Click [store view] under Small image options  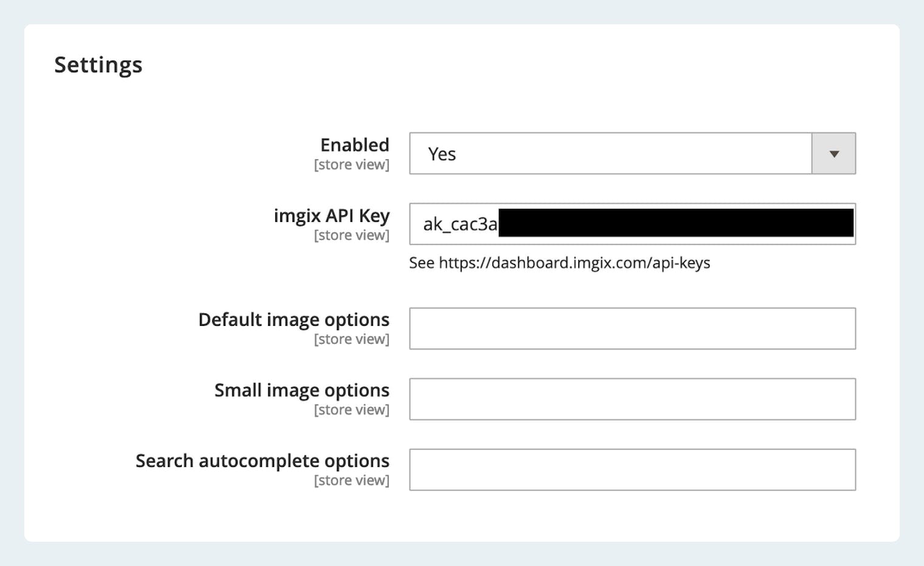point(351,410)
